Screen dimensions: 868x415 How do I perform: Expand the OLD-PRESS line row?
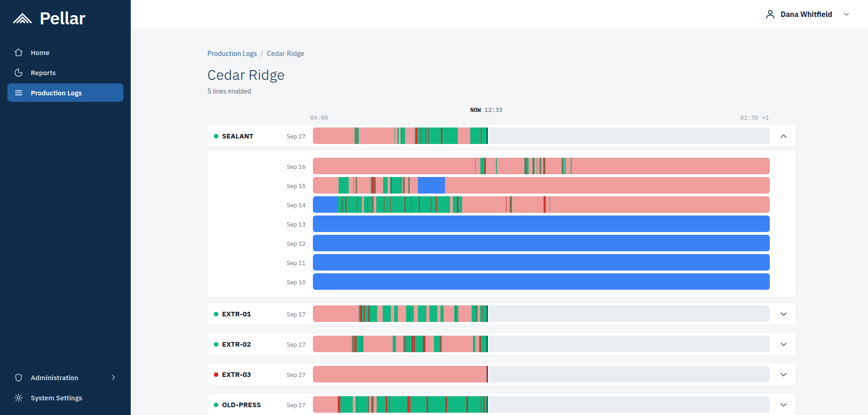tap(784, 405)
